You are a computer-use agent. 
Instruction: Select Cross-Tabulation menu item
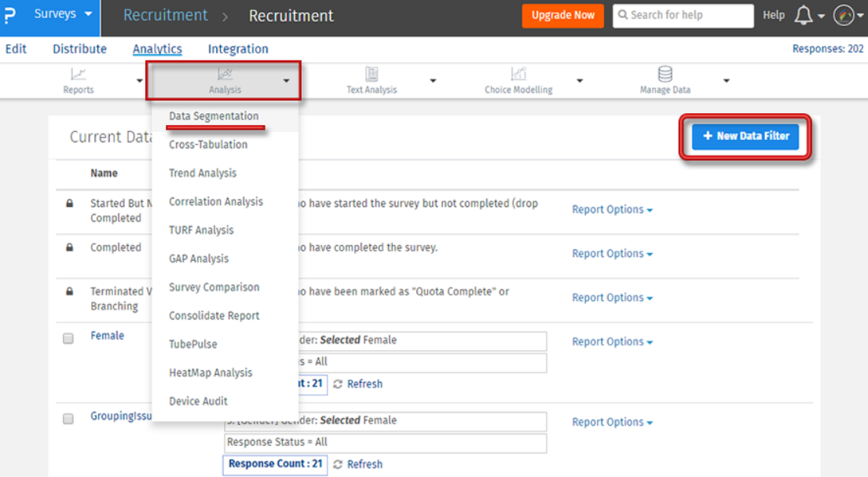[x=208, y=145]
